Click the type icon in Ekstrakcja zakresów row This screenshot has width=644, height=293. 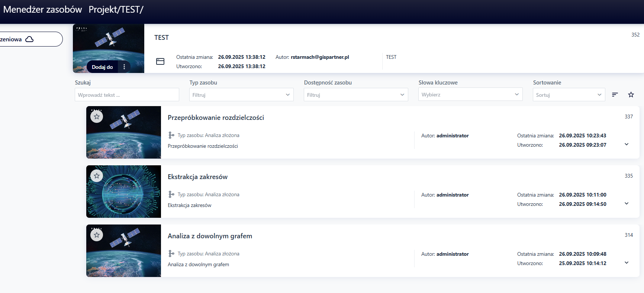click(171, 194)
